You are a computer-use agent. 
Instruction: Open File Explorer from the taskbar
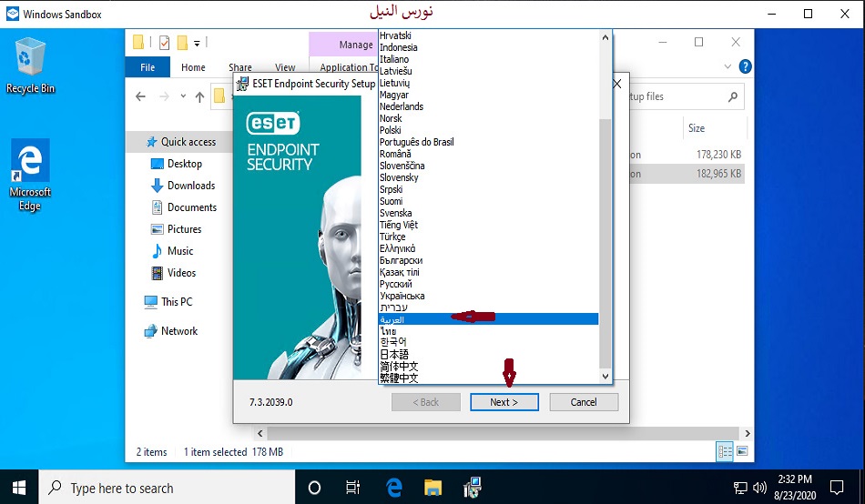pyautogui.click(x=433, y=488)
